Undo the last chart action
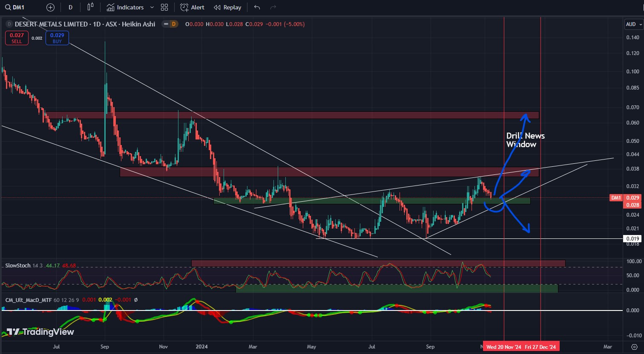Screen dimensions: 644x354 tap(257, 7)
